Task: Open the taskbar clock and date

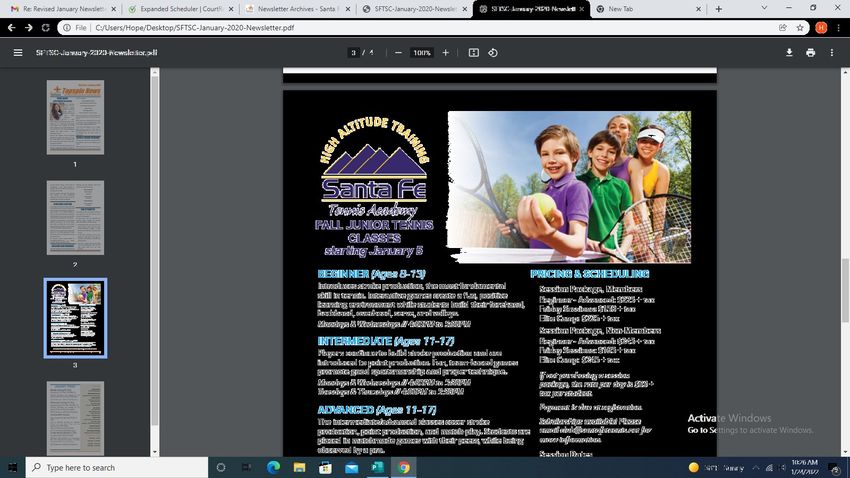Action: (804, 467)
